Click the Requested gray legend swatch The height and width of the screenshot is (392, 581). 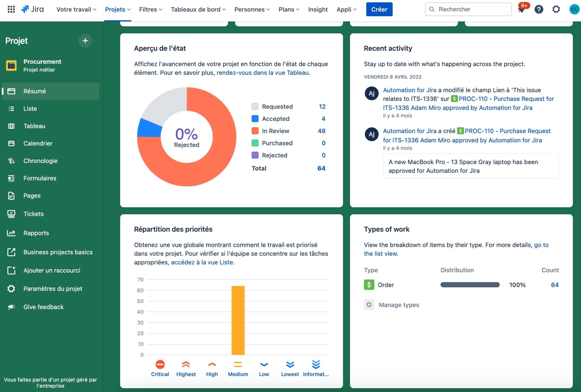pyautogui.click(x=255, y=106)
